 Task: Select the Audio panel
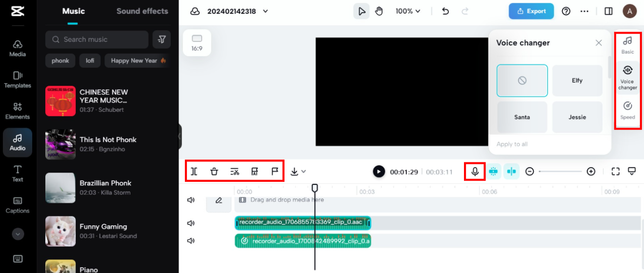coord(18,142)
